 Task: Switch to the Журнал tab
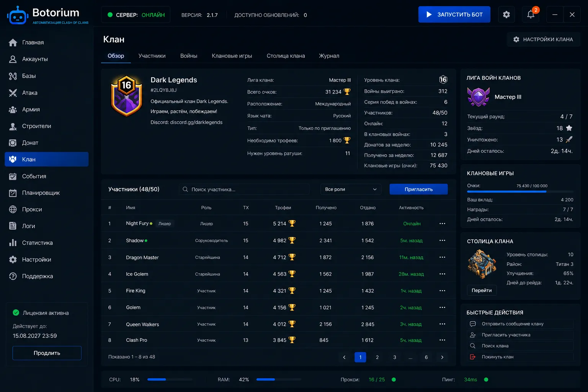click(x=329, y=56)
